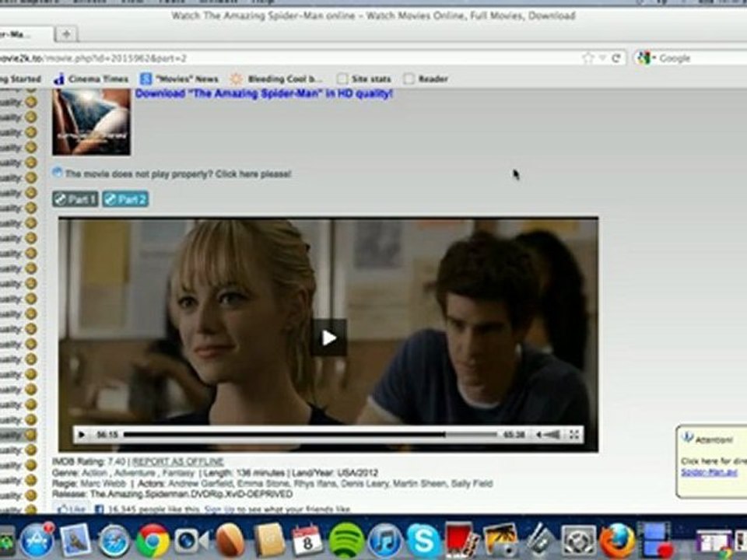The width and height of the screenshot is (747, 560).
Task: Open the Action genre link
Action: (x=94, y=473)
